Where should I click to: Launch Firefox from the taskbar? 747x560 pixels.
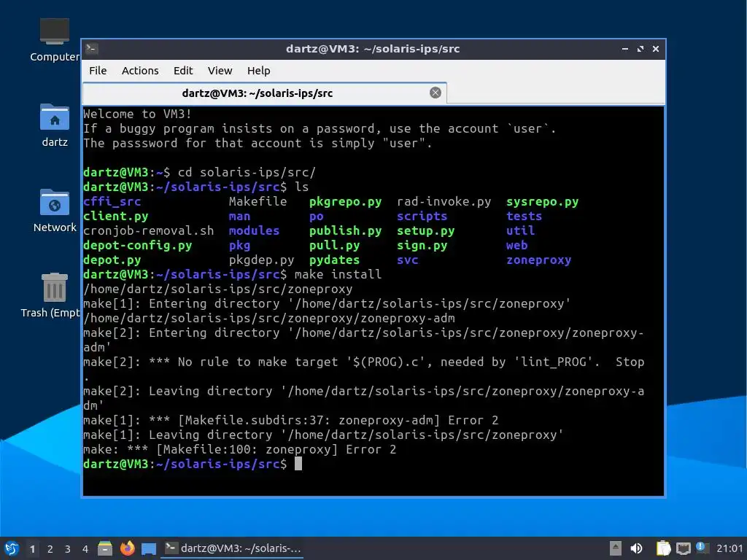click(127, 548)
